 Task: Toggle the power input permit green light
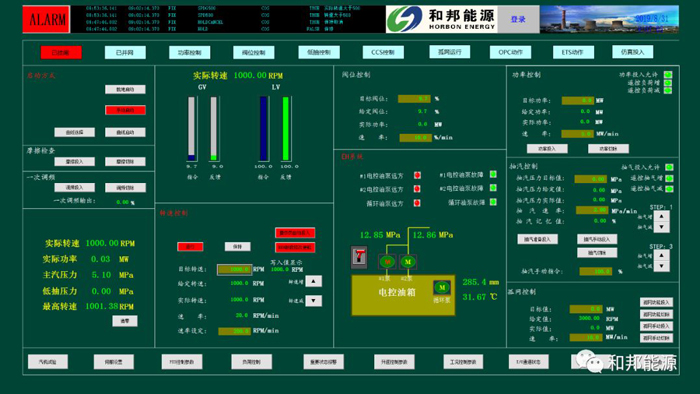(x=668, y=75)
